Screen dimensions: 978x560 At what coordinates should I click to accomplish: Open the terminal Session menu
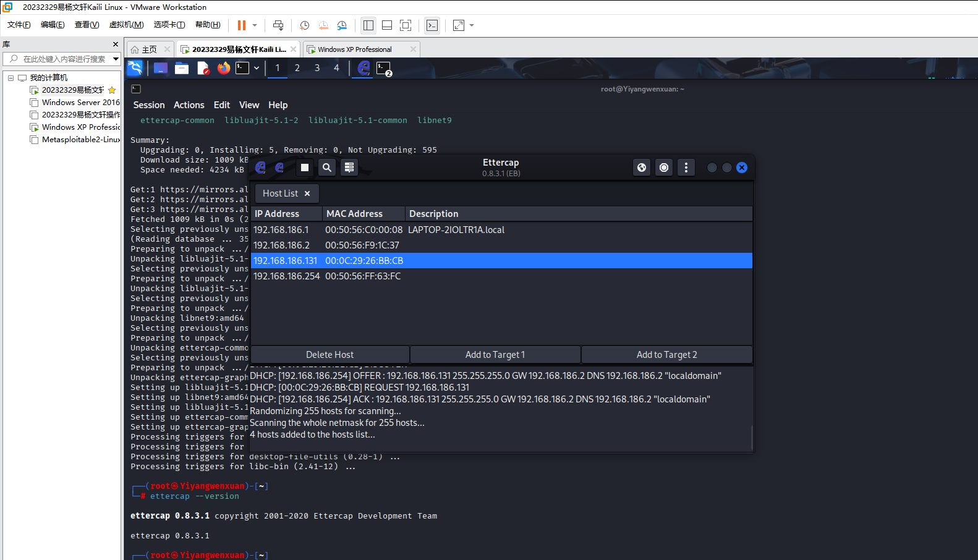(x=149, y=105)
